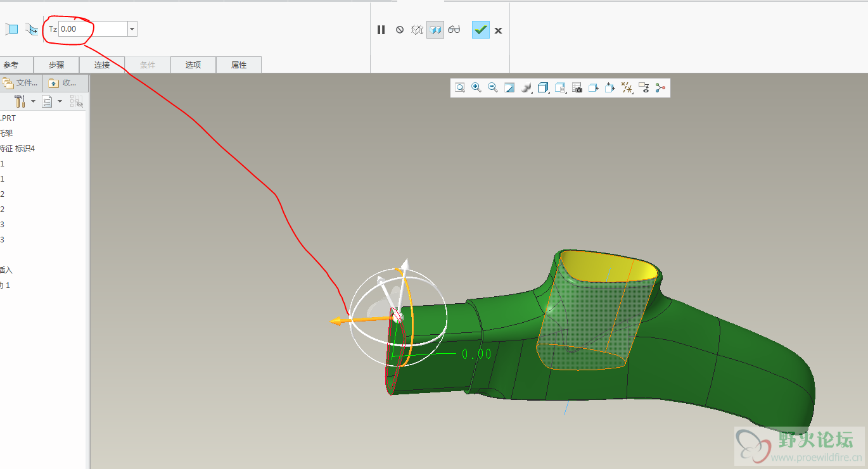The width and height of the screenshot is (868, 469).
Task: Open the display style cube dropdown
Action: [x=544, y=88]
